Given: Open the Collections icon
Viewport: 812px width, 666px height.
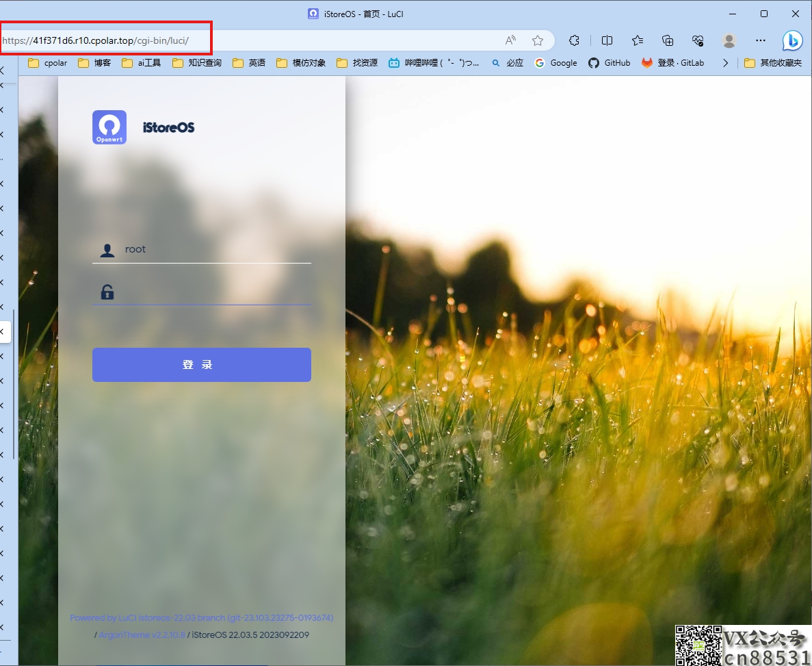Looking at the screenshot, I should (x=668, y=40).
